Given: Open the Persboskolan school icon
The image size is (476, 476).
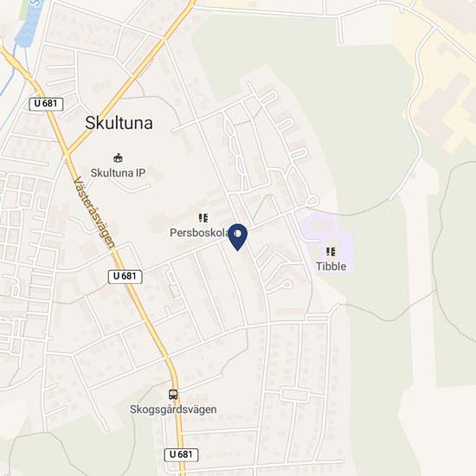Looking at the screenshot, I should 203,218.
